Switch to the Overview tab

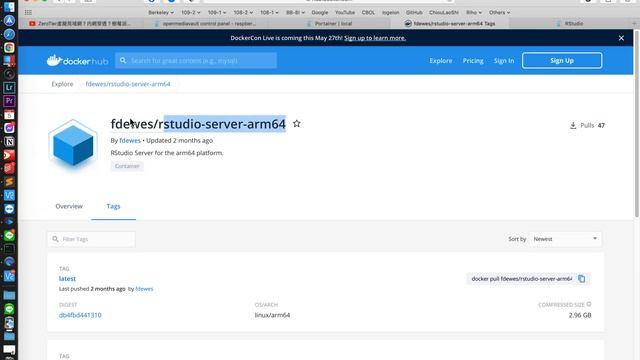[69, 206]
